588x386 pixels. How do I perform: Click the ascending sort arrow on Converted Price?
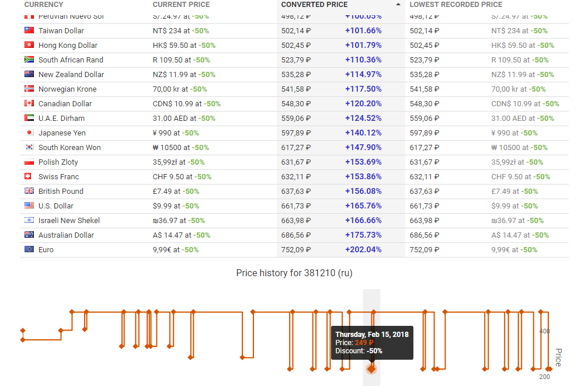(x=398, y=5)
